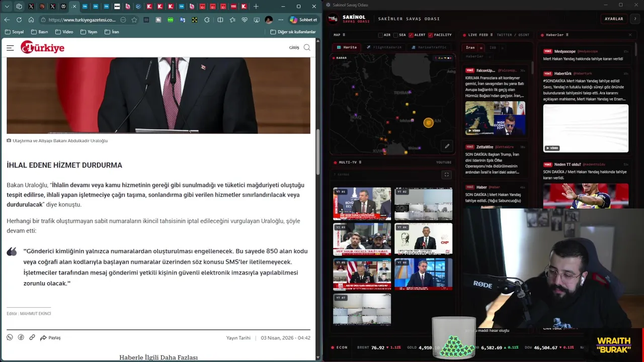
Task: Go to Türkiye newspaper logo homepage
Action: tap(42, 48)
